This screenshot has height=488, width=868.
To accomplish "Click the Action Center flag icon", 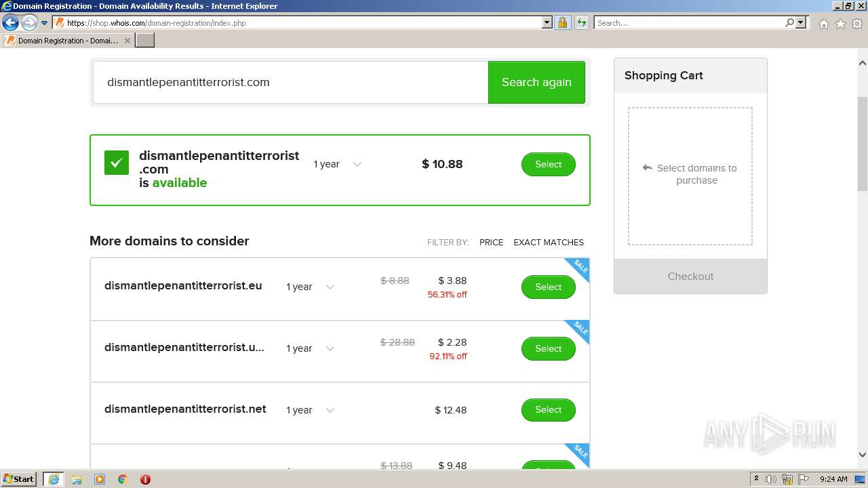I will point(804,479).
